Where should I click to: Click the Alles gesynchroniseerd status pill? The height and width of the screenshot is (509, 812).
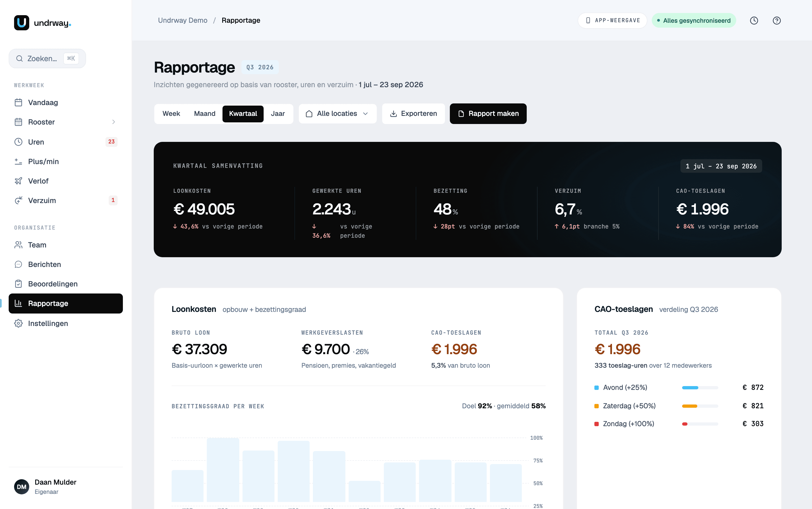coord(693,21)
